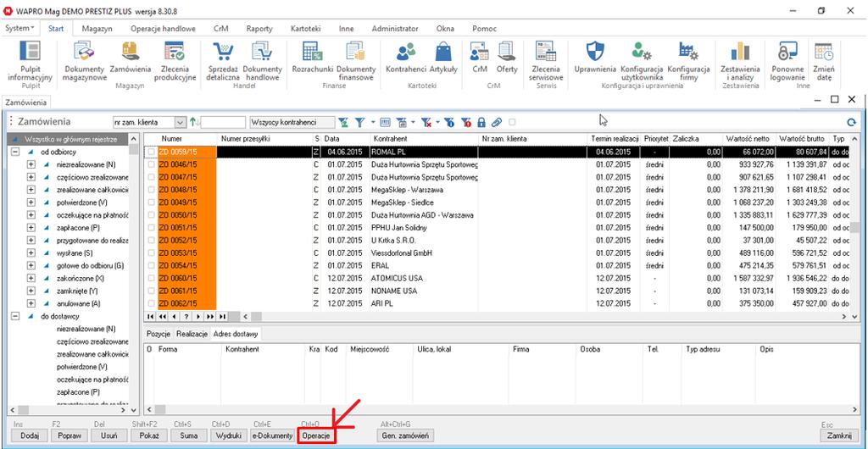This screenshot has width=868, height=449.
Task: Open the 'nr zam. klienta' sort combo box
Action: click(x=149, y=122)
